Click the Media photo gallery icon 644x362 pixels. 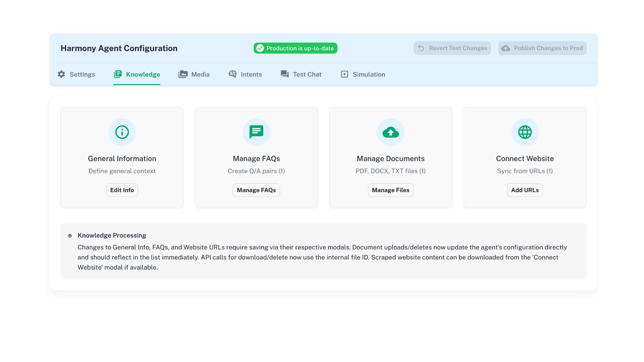pos(183,74)
